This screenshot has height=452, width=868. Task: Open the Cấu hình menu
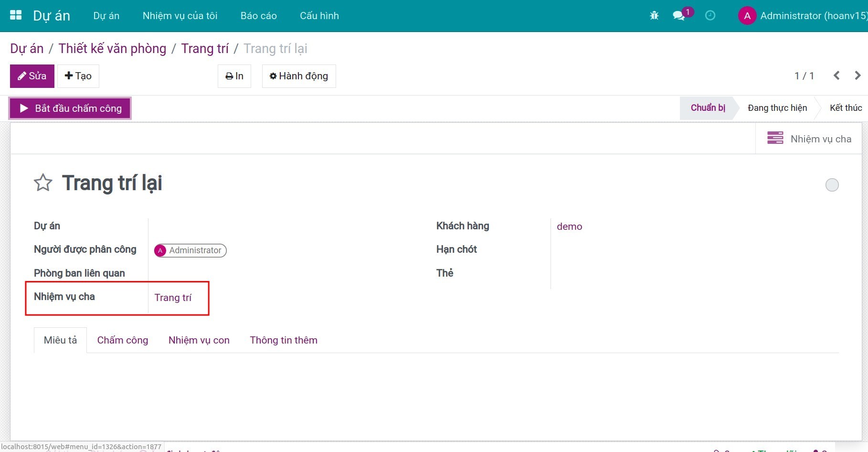pos(319,16)
